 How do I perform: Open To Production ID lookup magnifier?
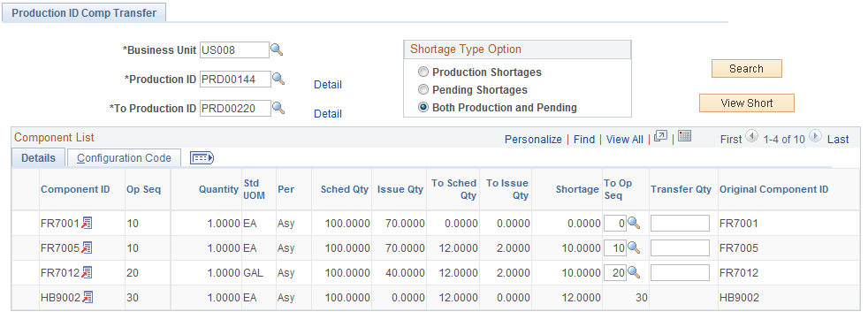[x=278, y=109]
